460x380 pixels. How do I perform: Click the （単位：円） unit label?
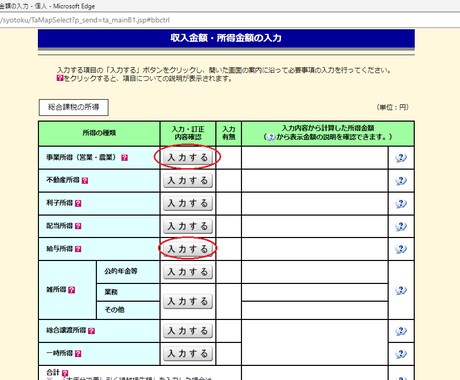point(393,107)
